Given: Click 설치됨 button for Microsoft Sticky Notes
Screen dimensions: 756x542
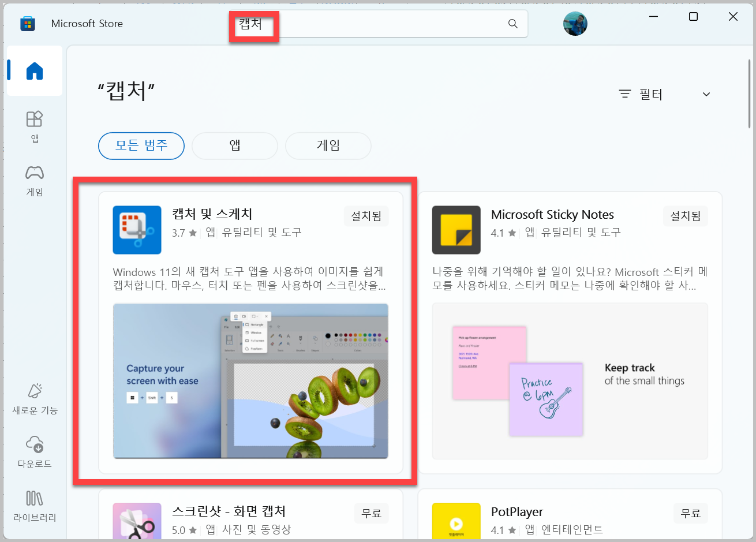Looking at the screenshot, I should pos(686,216).
